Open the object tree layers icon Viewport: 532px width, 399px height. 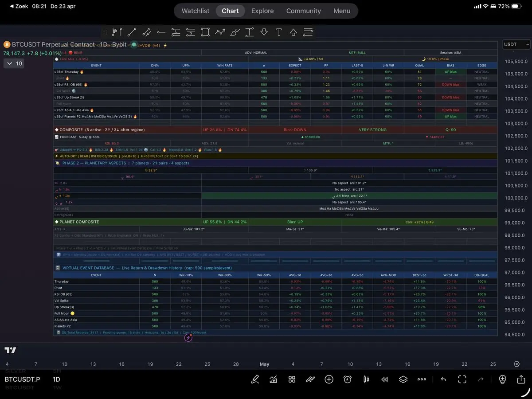[x=403, y=379]
